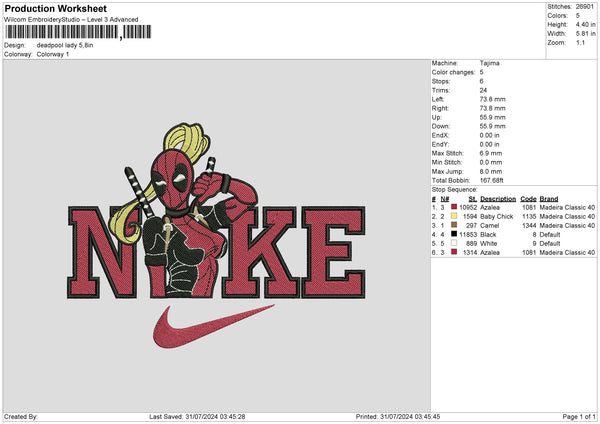Click the 'Printed: 31/07/2024 03:45:45' text
The width and height of the screenshot is (600, 424).
coord(398,416)
